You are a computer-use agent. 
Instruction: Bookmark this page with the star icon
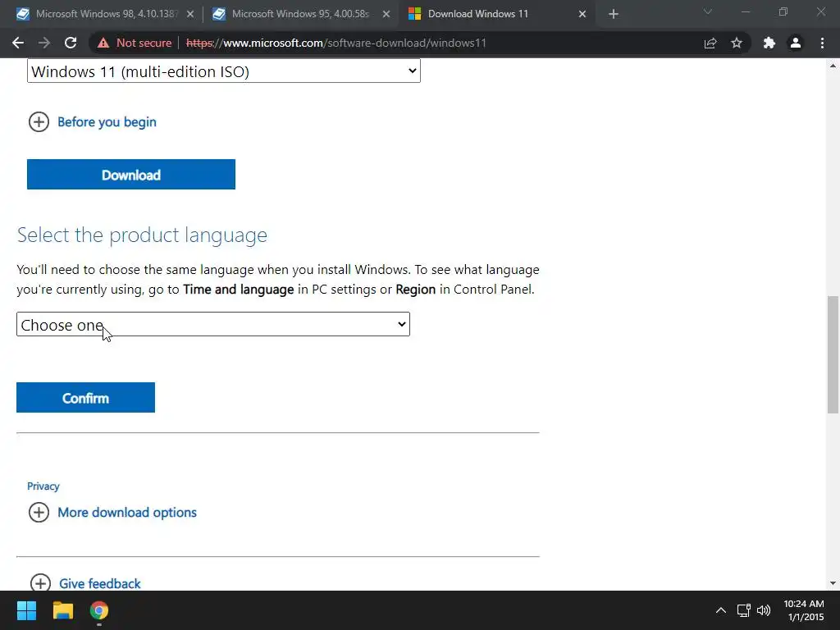[x=737, y=43]
